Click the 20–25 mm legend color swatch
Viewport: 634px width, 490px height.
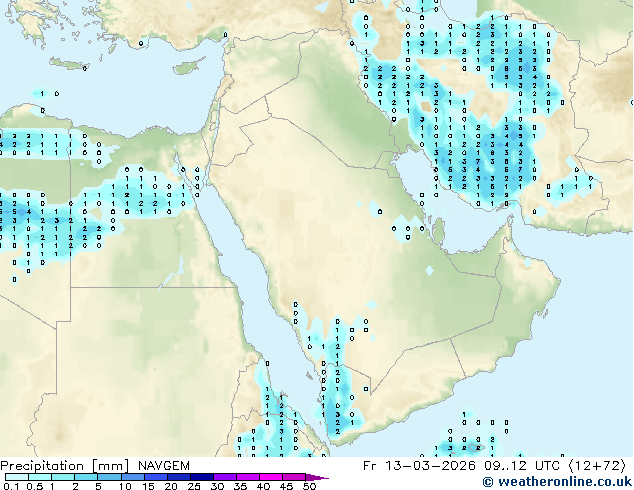(179, 477)
